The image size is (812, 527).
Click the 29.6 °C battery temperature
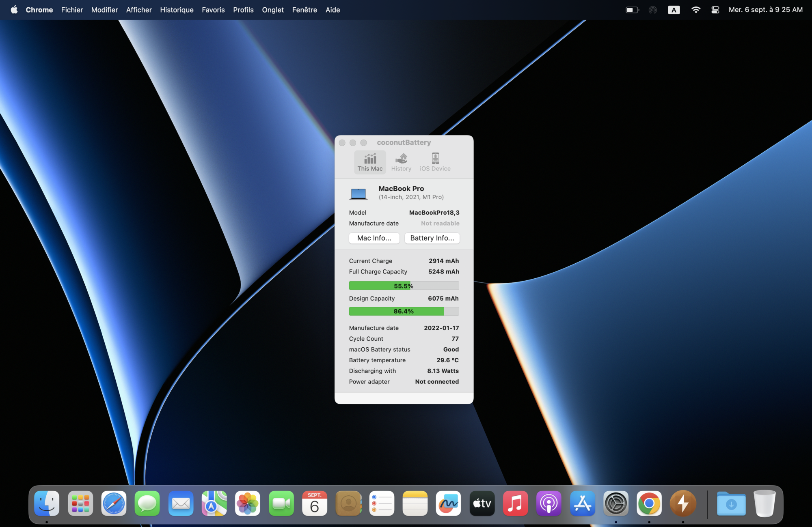(447, 360)
